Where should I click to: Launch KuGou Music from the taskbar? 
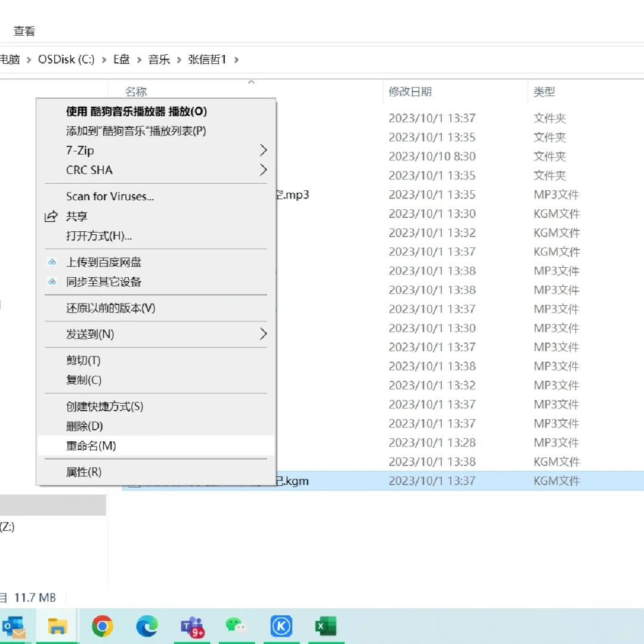281,626
